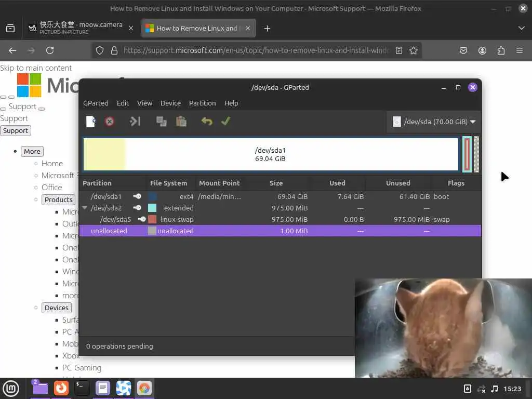Select the swap partition block in disk graphic
Screen dimensions: 532x399
pyautogui.click(x=467, y=154)
